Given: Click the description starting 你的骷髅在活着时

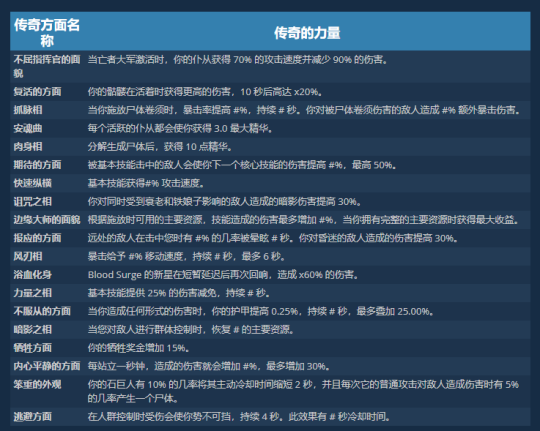Looking at the screenshot, I should 205,92.
